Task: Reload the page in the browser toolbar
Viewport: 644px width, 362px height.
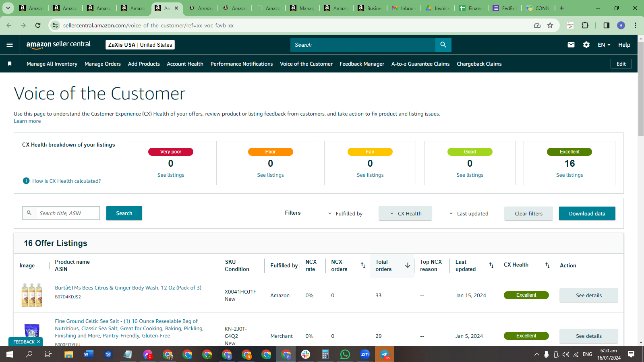Action: (x=38, y=25)
